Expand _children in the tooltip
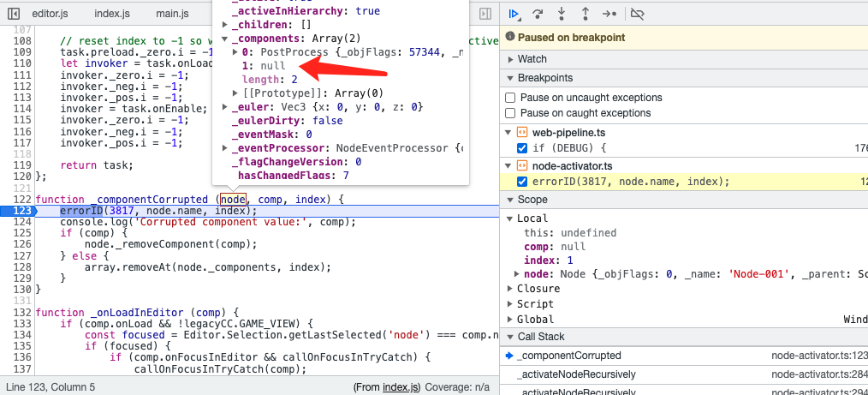The width and height of the screenshot is (868, 395). point(225,25)
